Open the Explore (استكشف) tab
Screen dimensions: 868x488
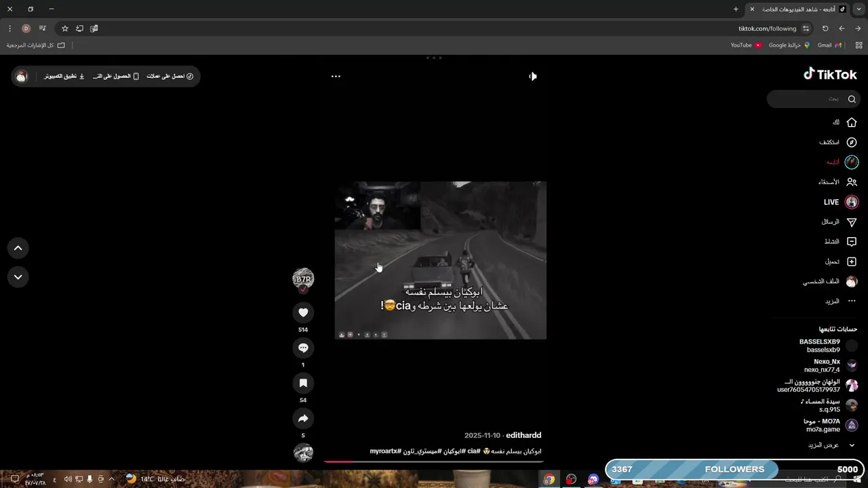coord(838,142)
